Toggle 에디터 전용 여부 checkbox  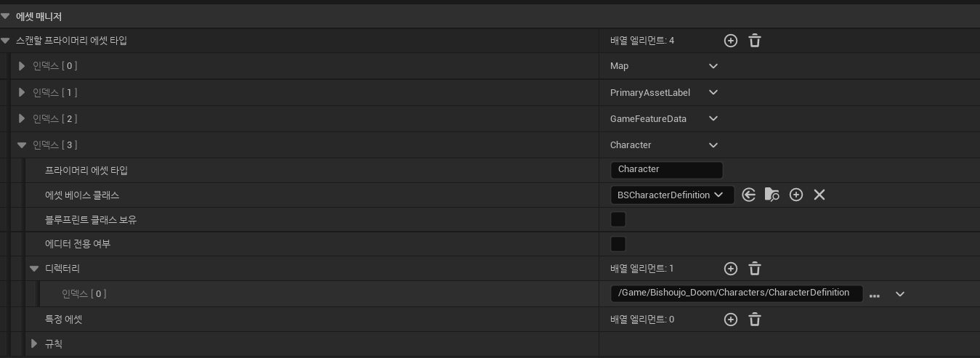click(x=618, y=244)
